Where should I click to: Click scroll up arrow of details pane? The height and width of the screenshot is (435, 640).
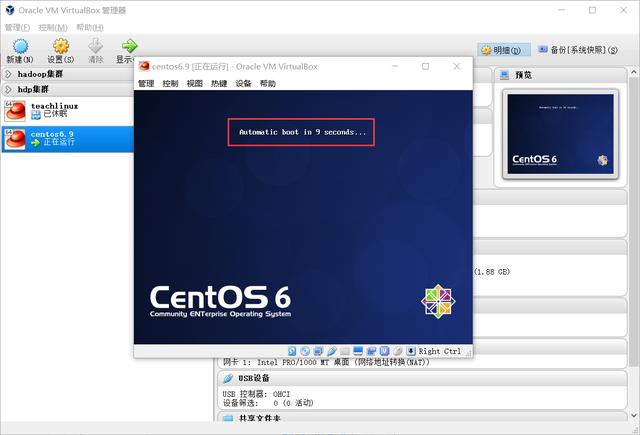tap(633, 72)
